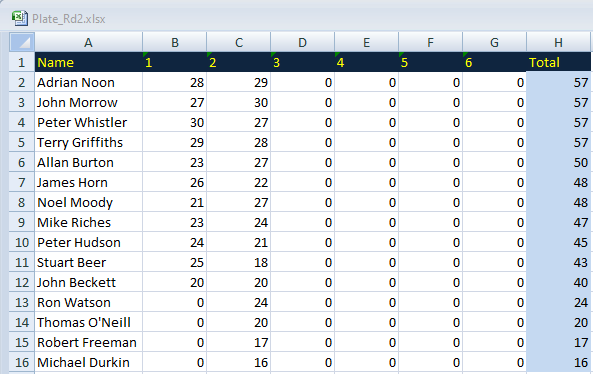Select row 9 header for Mike Riches
Viewport: 593px width, 374px height.
point(22,222)
